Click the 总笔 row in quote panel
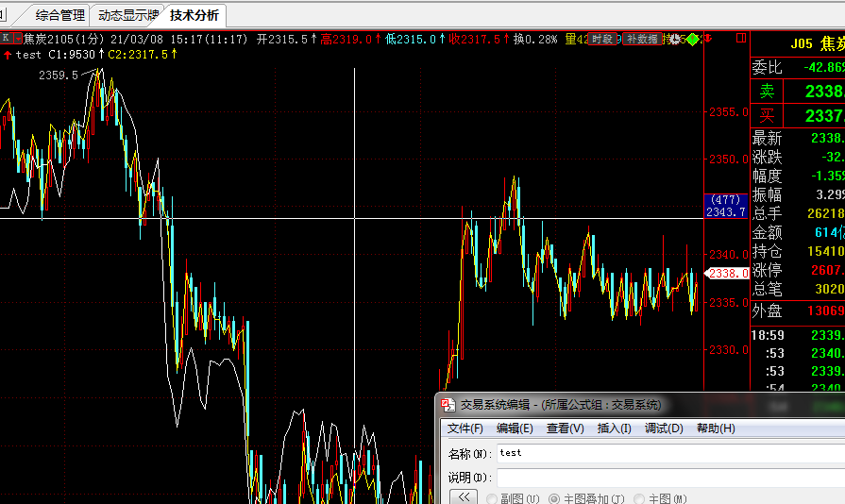The height and width of the screenshot is (504, 845). tap(798, 289)
